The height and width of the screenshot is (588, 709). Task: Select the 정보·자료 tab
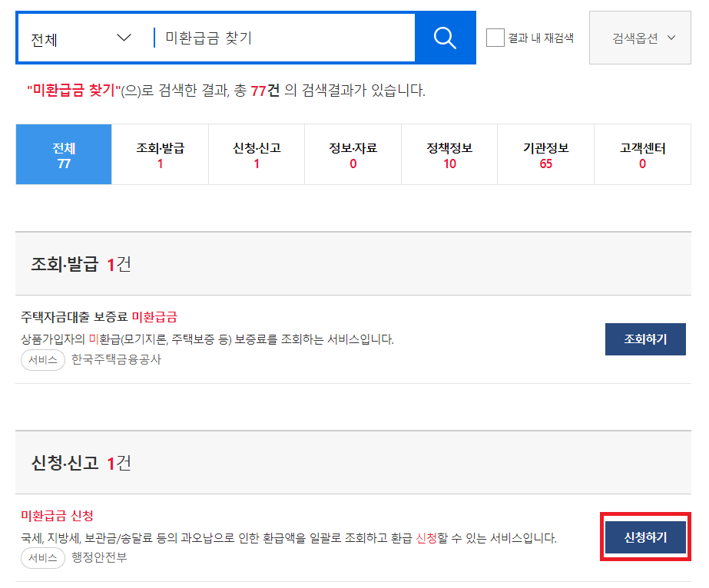(x=353, y=154)
